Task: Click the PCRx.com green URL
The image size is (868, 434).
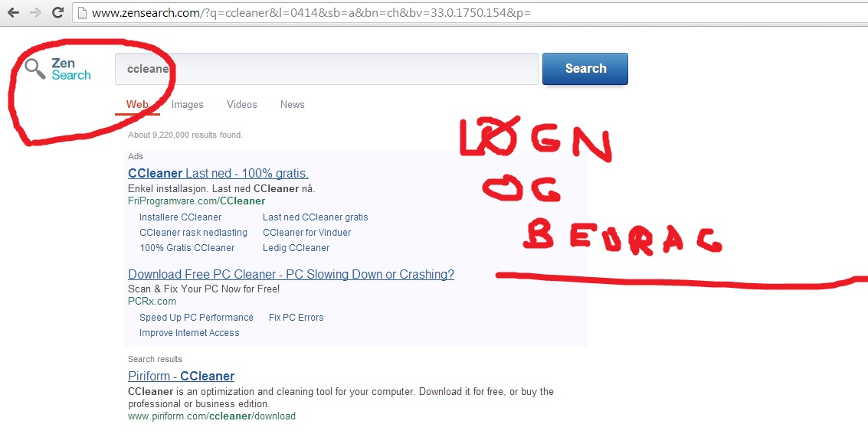Action: [152, 302]
